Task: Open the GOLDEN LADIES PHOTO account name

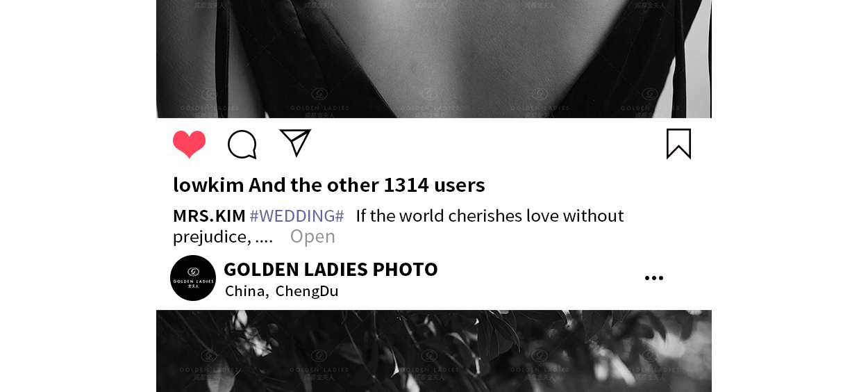Action: [331, 269]
